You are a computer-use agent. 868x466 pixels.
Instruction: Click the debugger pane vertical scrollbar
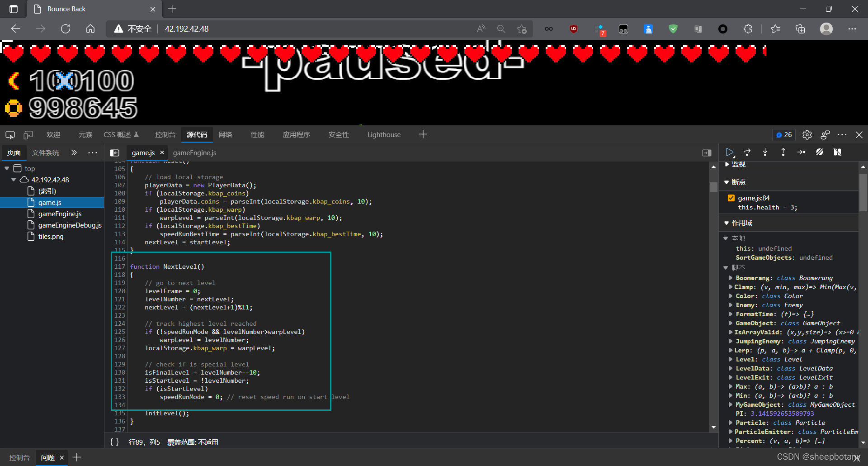(863, 192)
